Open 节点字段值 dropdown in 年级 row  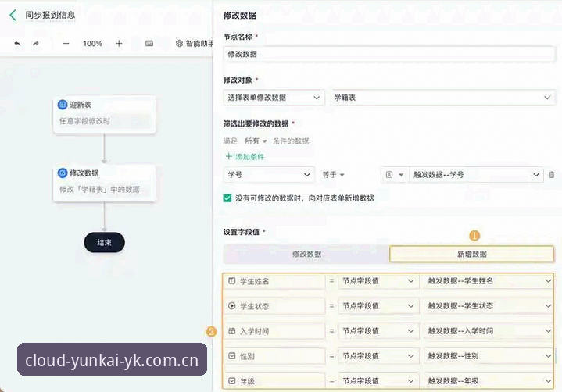pos(378,381)
